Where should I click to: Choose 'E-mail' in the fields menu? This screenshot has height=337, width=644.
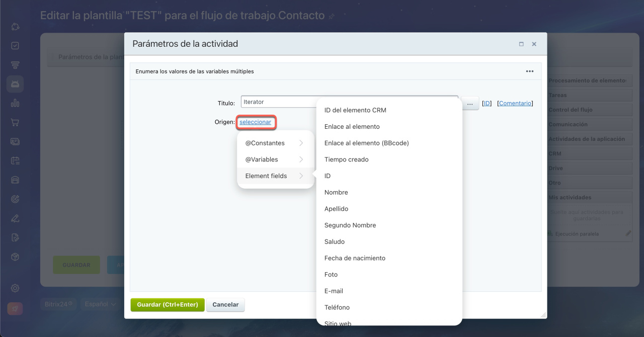coord(334,291)
